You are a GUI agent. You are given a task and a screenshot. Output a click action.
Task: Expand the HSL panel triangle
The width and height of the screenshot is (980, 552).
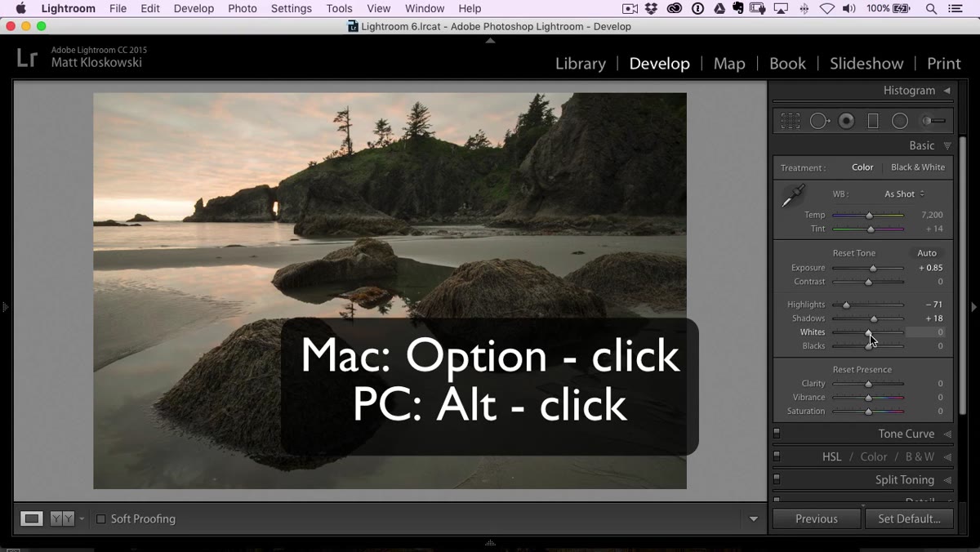pyautogui.click(x=947, y=456)
